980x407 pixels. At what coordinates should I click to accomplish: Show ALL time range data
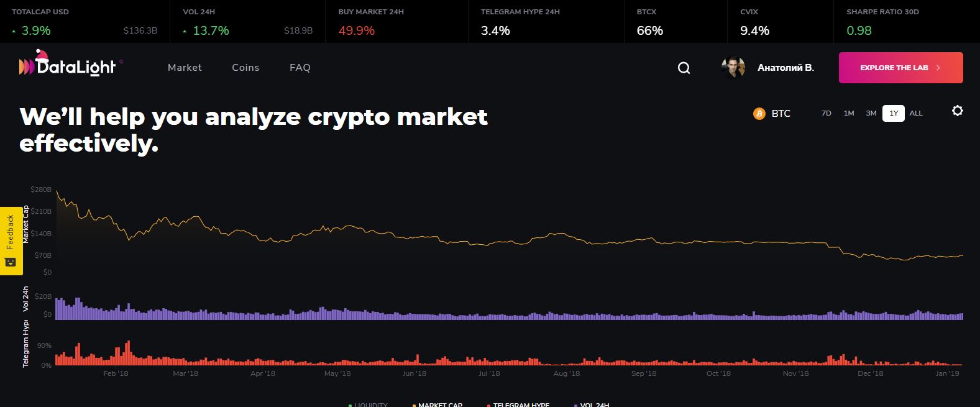[916, 113]
